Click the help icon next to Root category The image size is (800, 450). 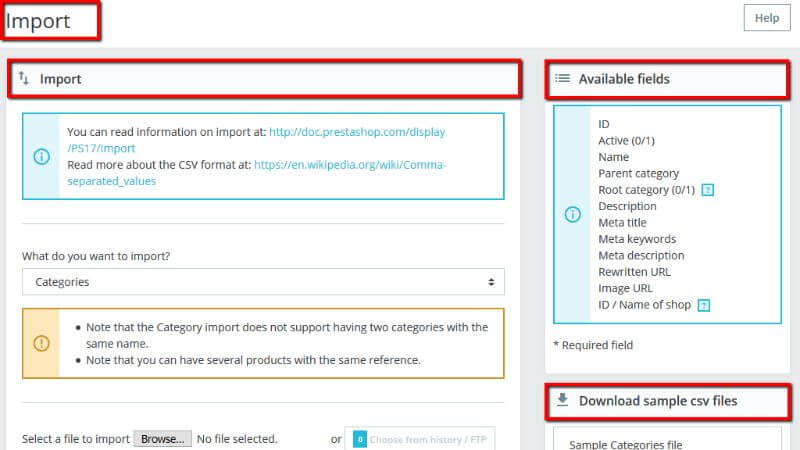[708, 190]
